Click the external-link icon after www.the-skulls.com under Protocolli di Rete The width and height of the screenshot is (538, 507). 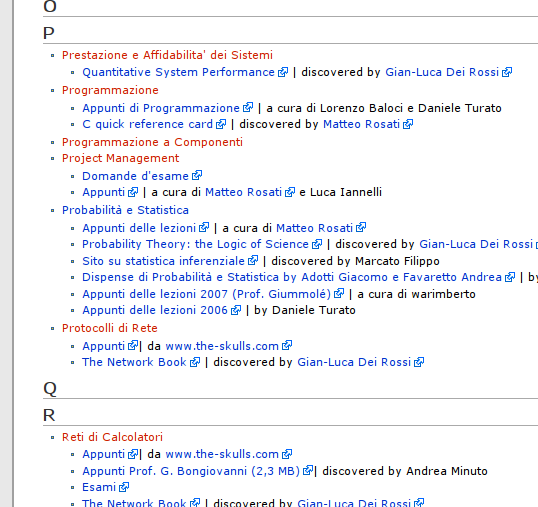coord(287,345)
